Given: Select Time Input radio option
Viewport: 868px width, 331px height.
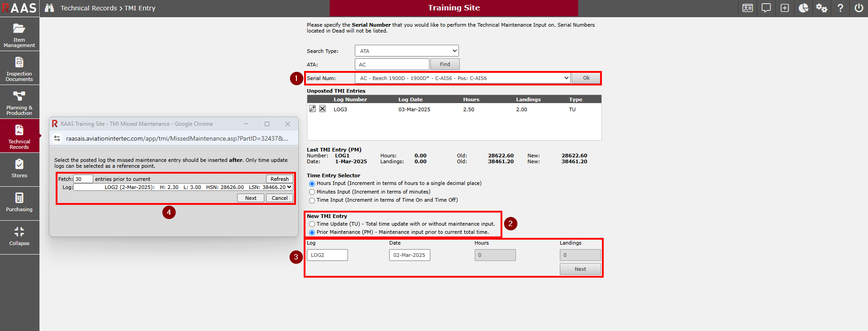Looking at the screenshot, I should coord(312,200).
